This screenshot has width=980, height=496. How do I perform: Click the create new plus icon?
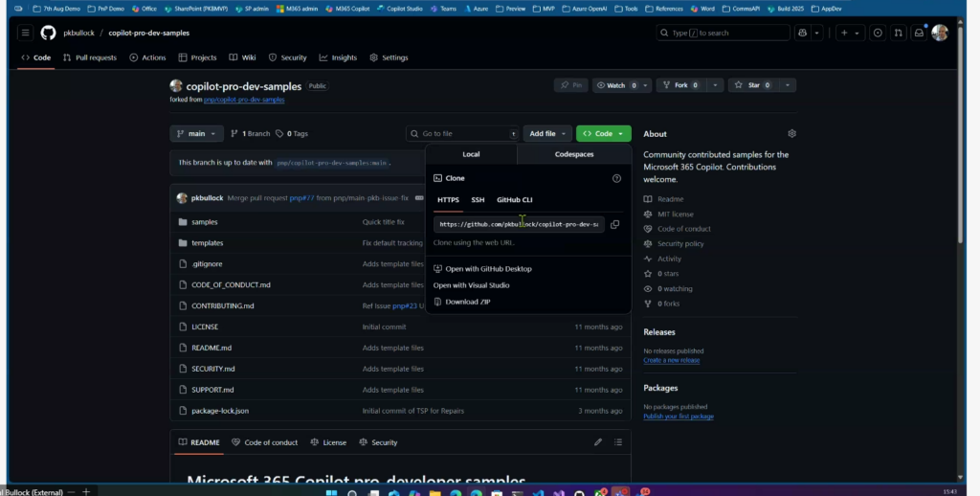tap(844, 34)
